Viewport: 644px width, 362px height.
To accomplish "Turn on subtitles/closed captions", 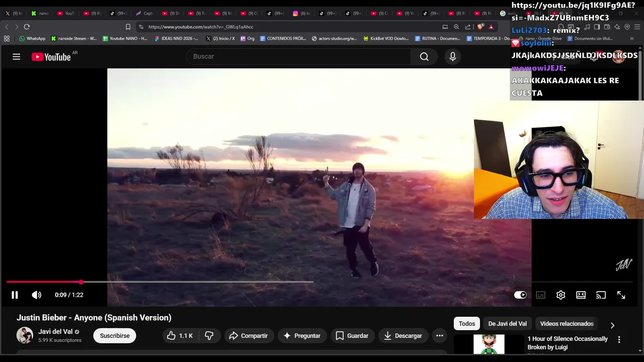I will (x=540, y=295).
